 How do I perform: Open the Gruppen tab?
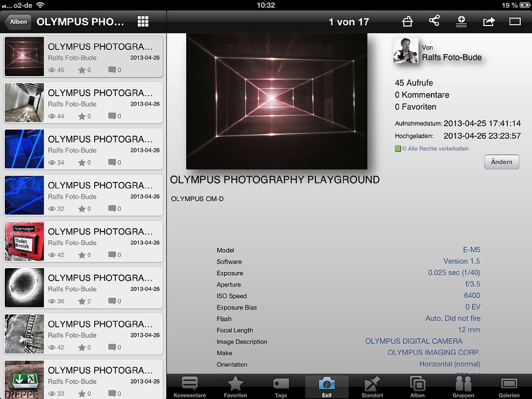click(x=463, y=387)
